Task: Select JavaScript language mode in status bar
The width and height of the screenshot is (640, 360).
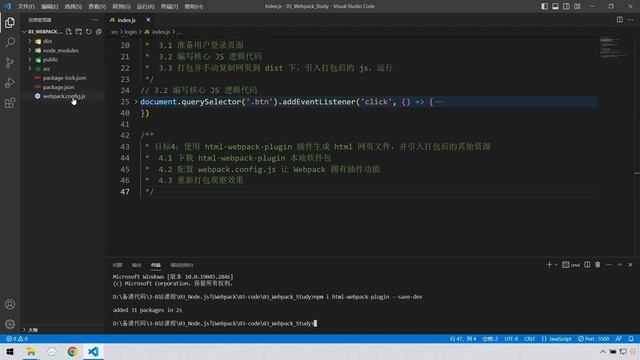Action: pyautogui.click(x=557, y=339)
